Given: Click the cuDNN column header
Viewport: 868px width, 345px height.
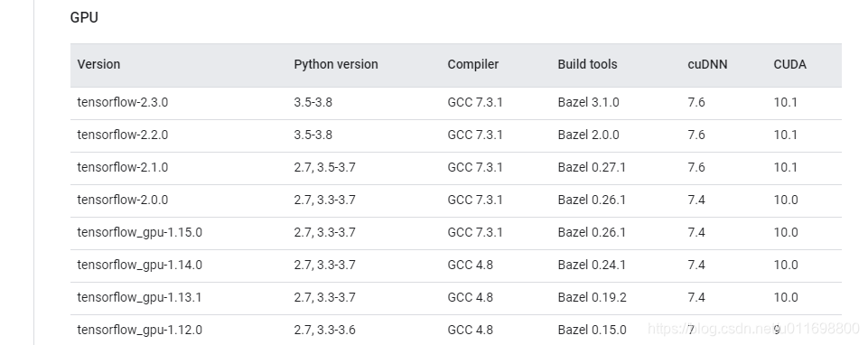Looking at the screenshot, I should 707,64.
